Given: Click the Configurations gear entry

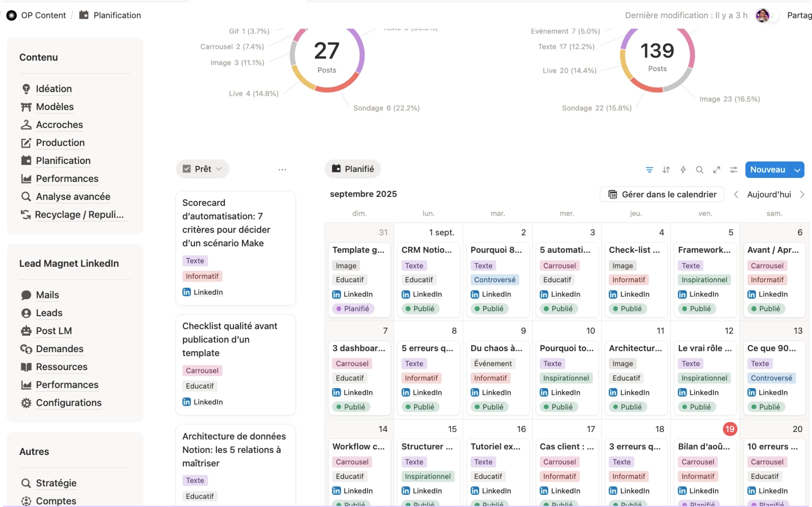Looking at the screenshot, I should pyautogui.click(x=68, y=403).
